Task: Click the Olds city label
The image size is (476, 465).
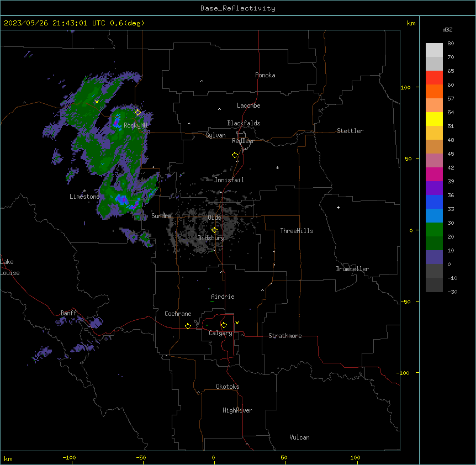Action: point(214,218)
